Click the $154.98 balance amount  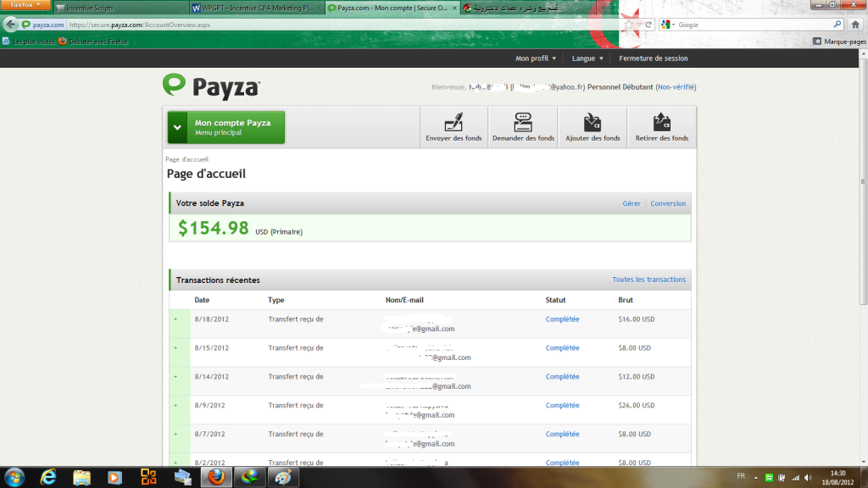[x=213, y=228]
